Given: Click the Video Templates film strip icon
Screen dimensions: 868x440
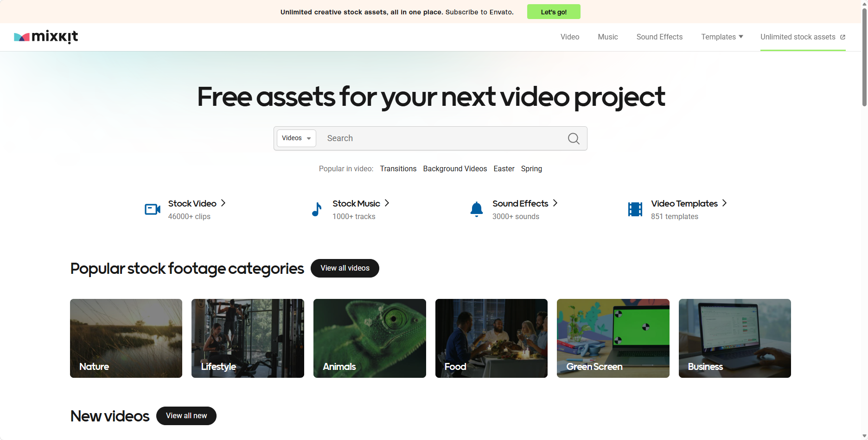Looking at the screenshot, I should [635, 209].
